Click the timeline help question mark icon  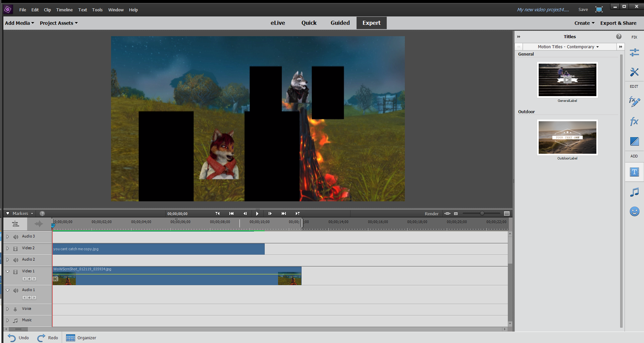tap(42, 213)
